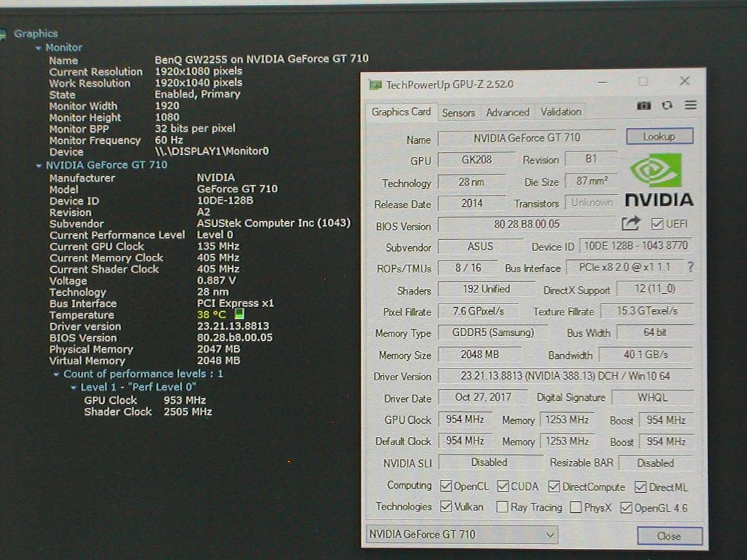Open the Advanced tab
Image resolution: width=747 pixels, height=560 pixels.
tap(508, 111)
